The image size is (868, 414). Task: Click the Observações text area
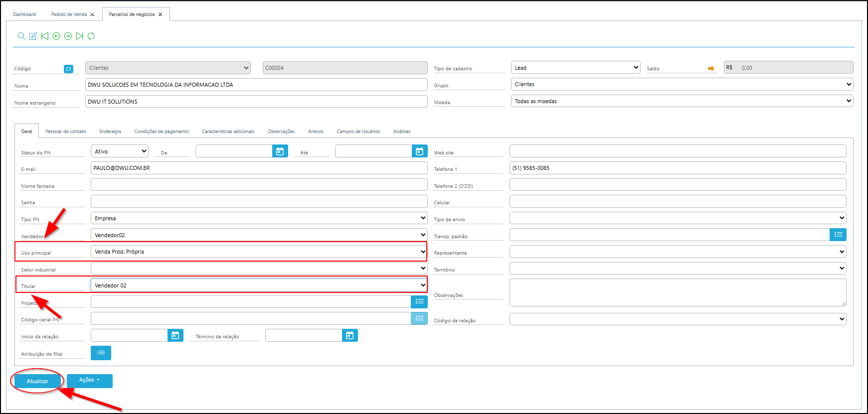(678, 292)
